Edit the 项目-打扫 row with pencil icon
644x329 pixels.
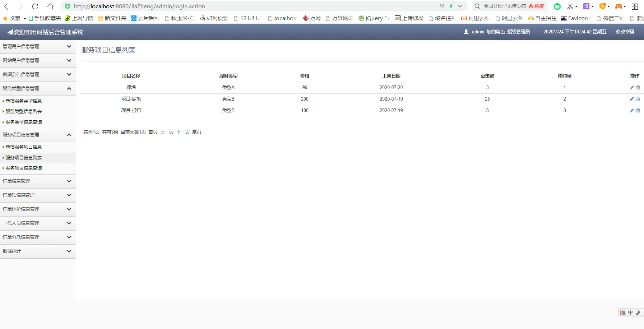point(632,111)
